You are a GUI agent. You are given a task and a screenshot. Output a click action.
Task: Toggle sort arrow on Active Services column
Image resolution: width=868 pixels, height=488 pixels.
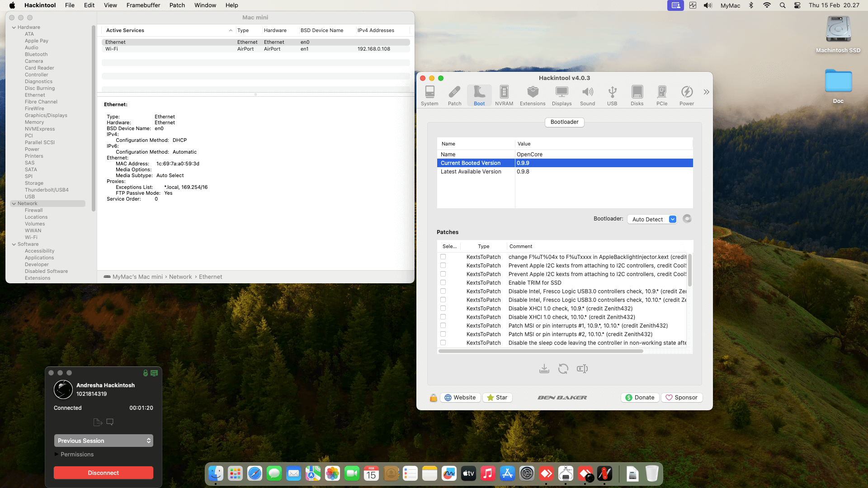231,30
